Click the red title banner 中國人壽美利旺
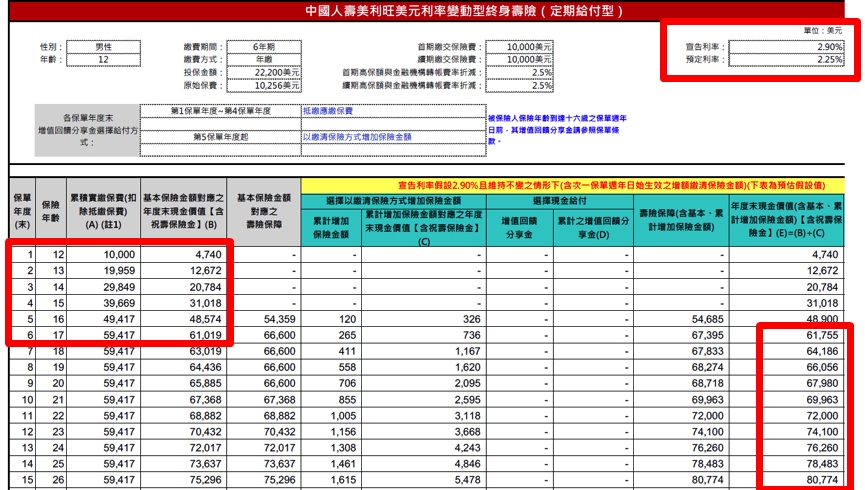The height and width of the screenshot is (490, 865). click(x=427, y=11)
